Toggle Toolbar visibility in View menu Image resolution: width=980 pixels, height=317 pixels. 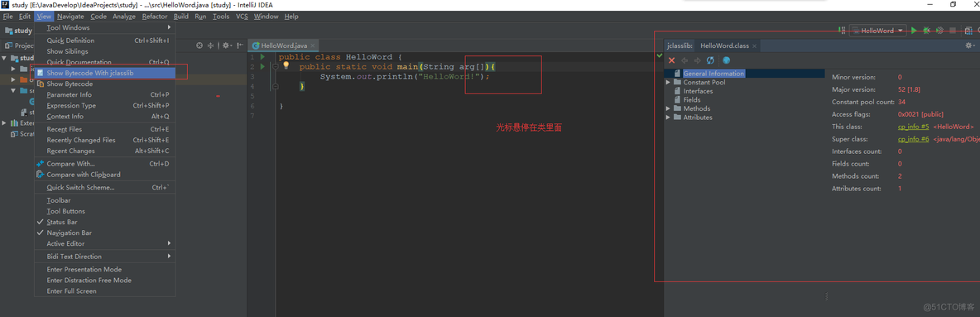[x=105, y=200]
